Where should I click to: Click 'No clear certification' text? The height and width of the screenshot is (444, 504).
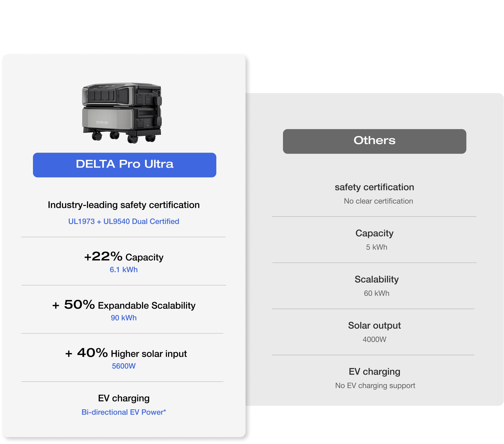click(x=378, y=201)
